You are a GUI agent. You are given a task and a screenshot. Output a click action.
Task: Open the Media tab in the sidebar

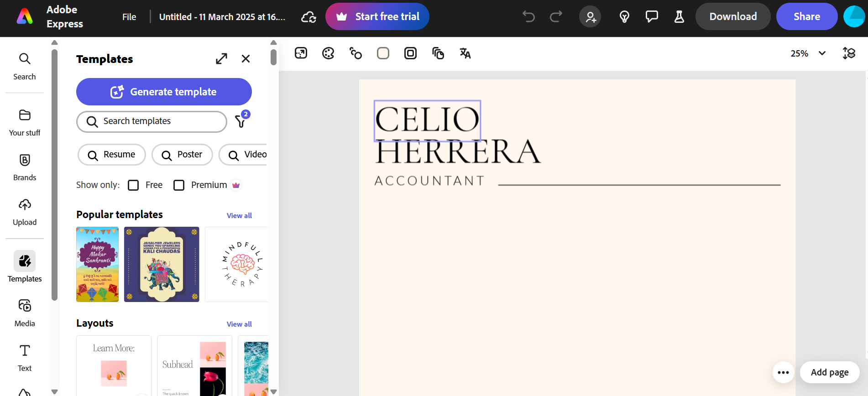tap(25, 312)
